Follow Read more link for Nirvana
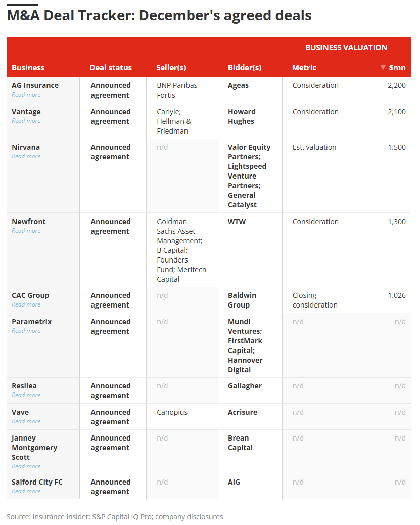Viewport: 420px width, 525px height. pos(26,156)
